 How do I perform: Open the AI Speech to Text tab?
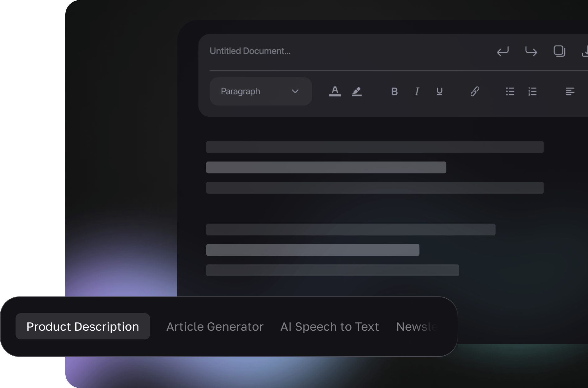click(330, 326)
